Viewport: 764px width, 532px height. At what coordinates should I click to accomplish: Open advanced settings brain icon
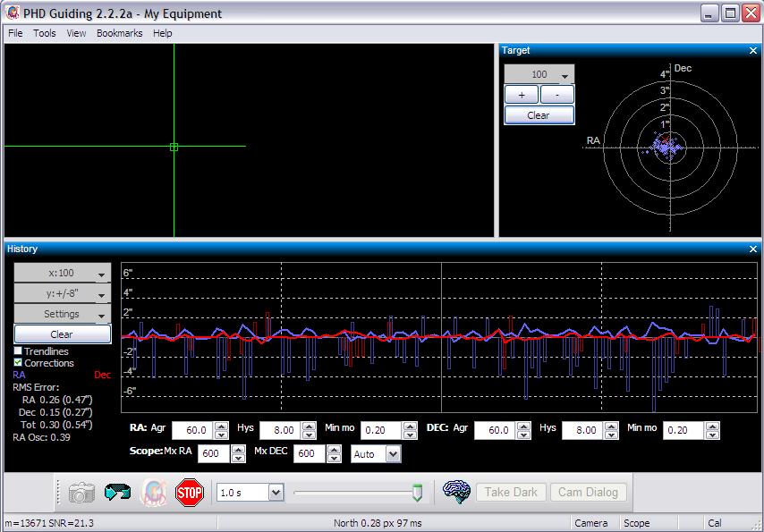coord(456,492)
